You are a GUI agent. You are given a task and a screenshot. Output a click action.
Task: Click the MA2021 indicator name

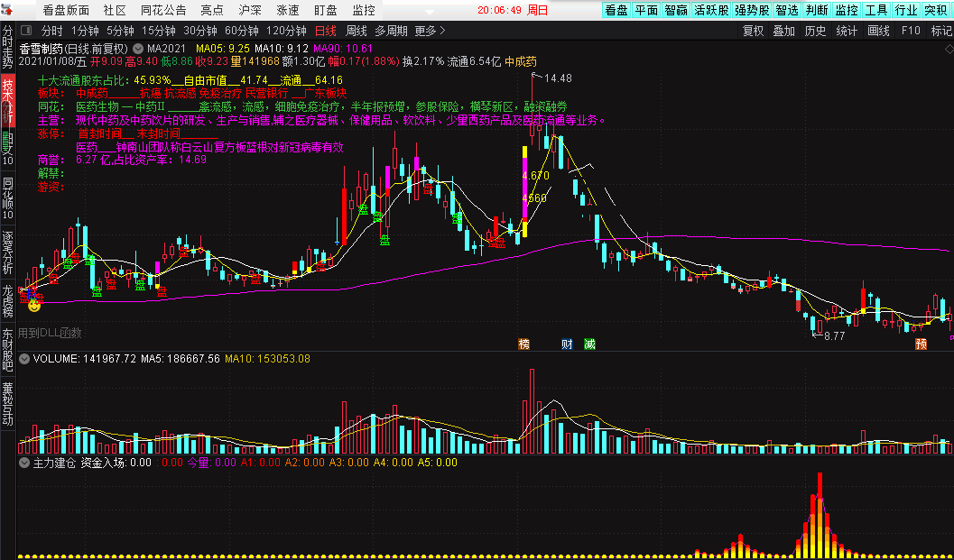(x=166, y=49)
